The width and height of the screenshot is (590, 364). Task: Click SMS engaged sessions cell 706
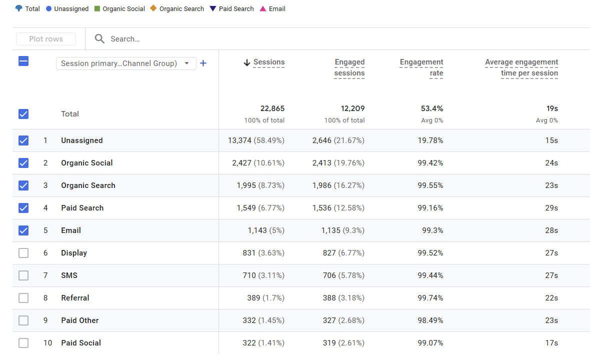point(329,275)
